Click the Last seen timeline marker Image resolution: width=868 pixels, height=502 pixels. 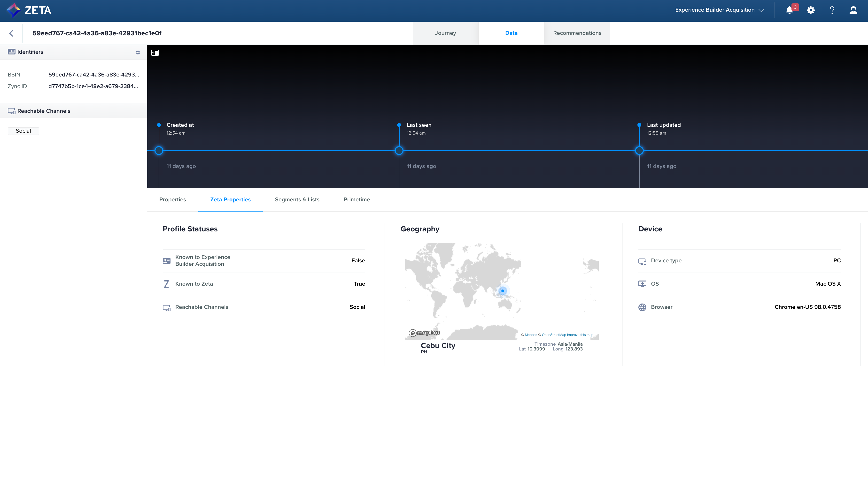click(x=399, y=151)
